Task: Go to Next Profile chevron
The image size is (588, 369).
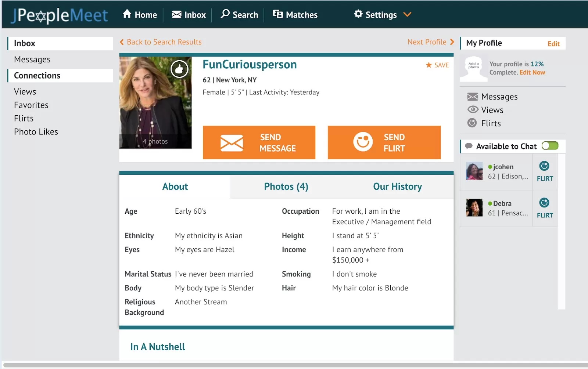Action: tap(452, 42)
